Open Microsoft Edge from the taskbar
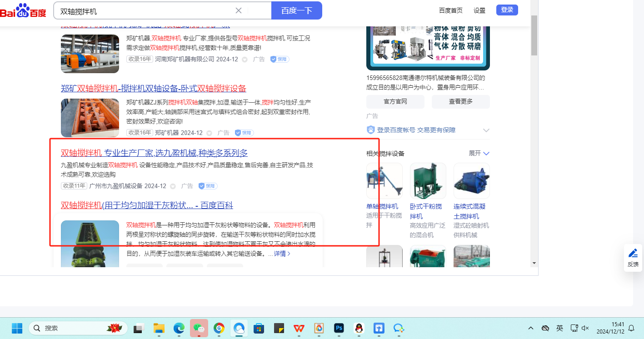This screenshot has height=339, width=644. pos(178,328)
